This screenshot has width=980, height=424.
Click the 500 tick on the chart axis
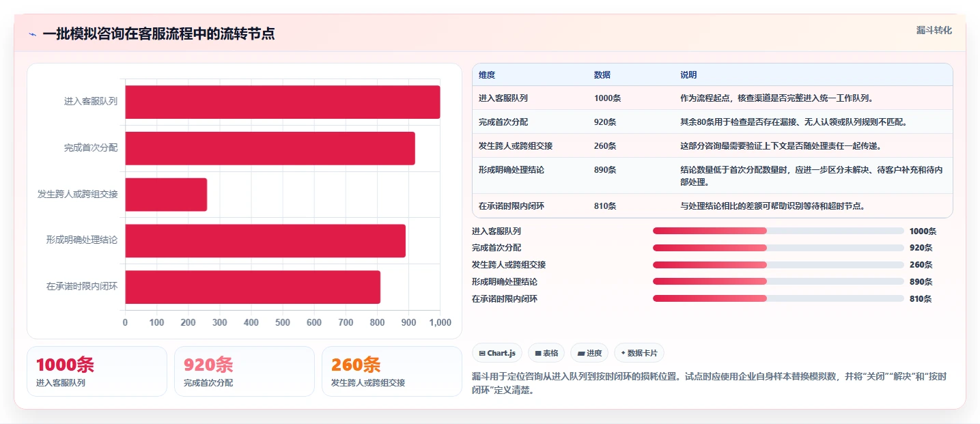point(283,322)
